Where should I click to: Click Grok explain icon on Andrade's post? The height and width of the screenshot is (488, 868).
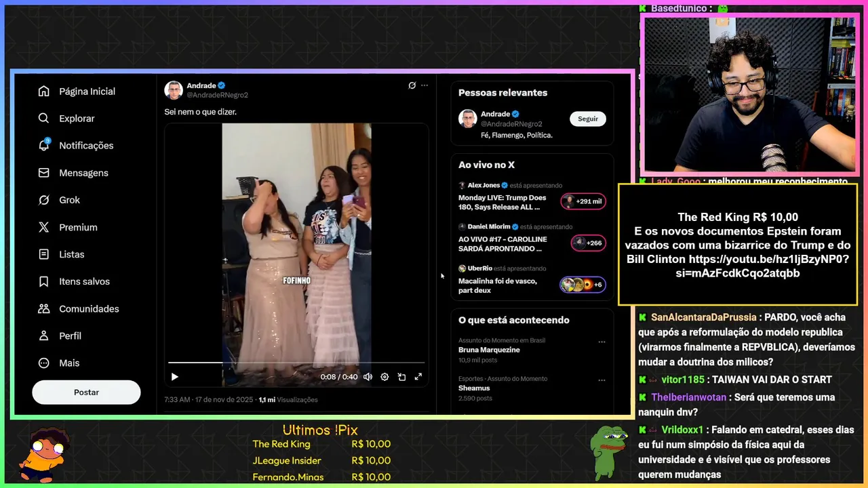(x=412, y=85)
